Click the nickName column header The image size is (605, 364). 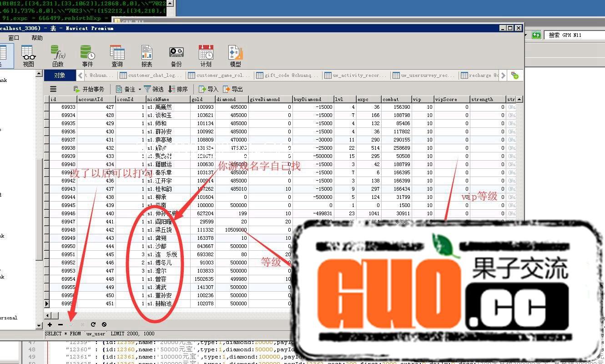pyautogui.click(x=167, y=99)
